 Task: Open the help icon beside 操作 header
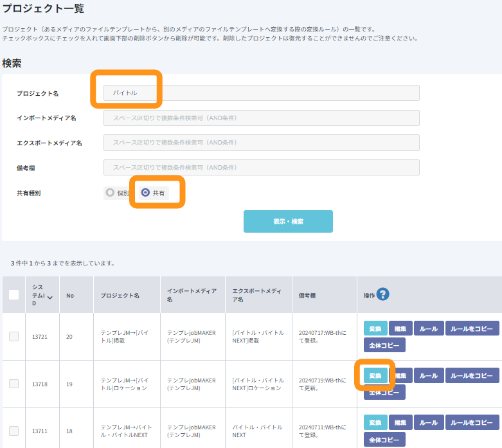pyautogui.click(x=382, y=294)
